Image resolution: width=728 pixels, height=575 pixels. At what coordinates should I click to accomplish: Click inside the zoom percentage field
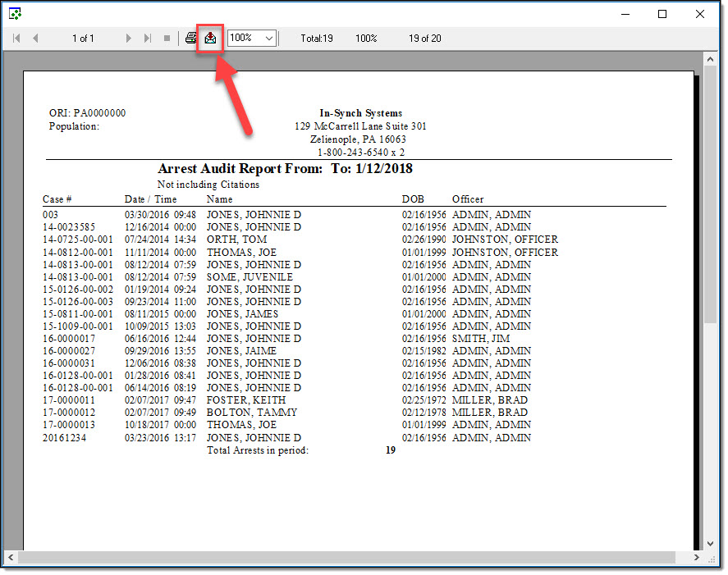coord(244,39)
